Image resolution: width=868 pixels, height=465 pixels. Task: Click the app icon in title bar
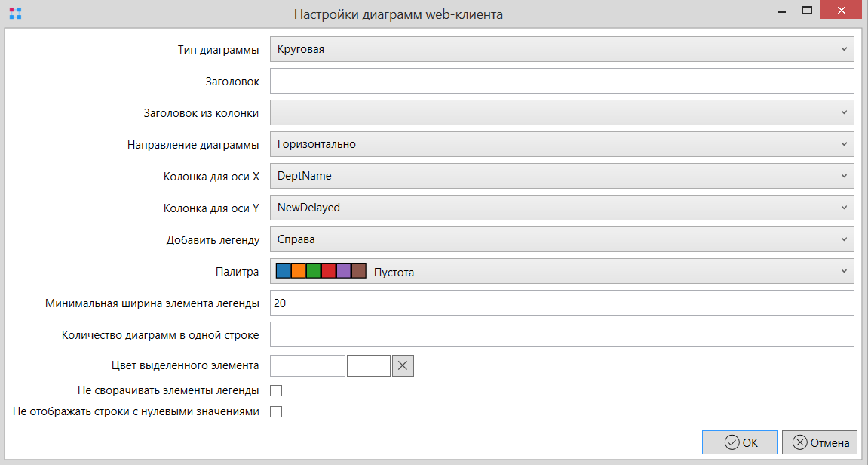pos(15,13)
